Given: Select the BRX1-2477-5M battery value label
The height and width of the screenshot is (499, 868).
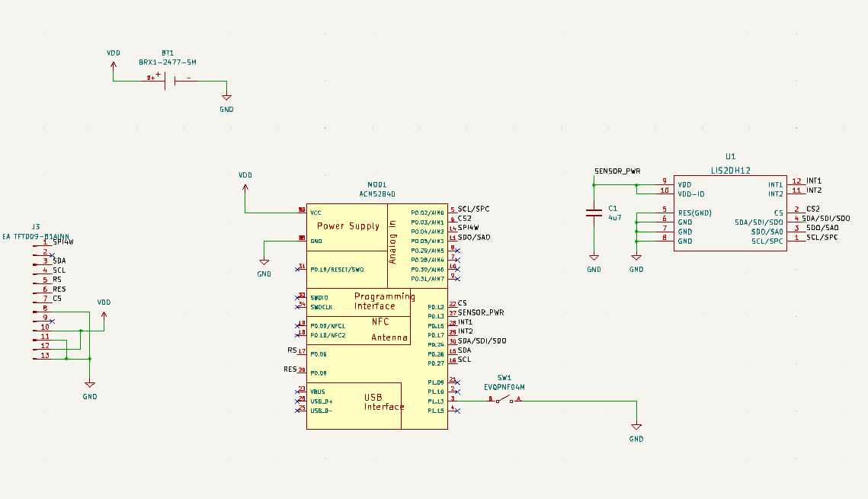Looking at the screenshot, I should 168,62.
